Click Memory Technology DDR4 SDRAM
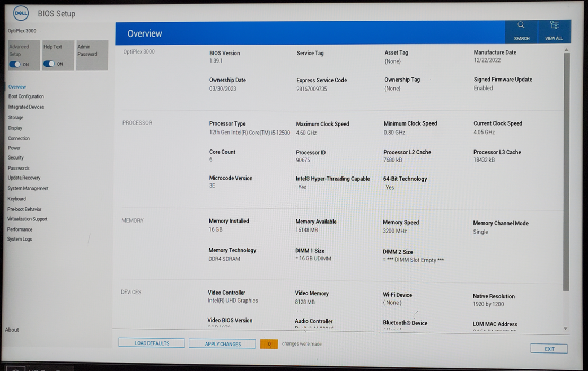This screenshot has height=371, width=588. tap(224, 259)
